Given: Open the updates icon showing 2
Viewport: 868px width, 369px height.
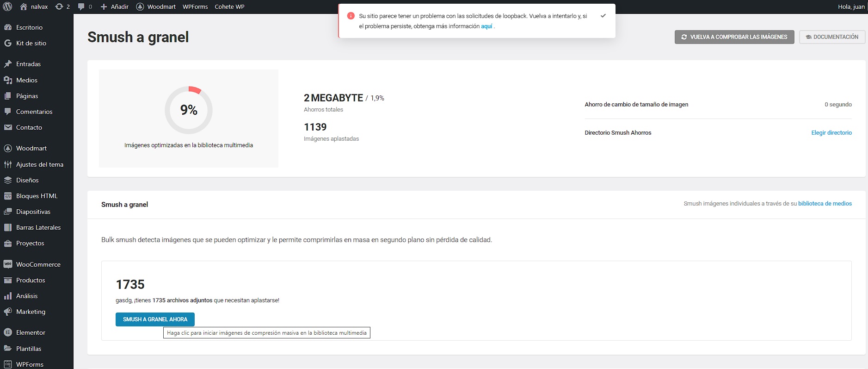Looking at the screenshot, I should tap(59, 6).
